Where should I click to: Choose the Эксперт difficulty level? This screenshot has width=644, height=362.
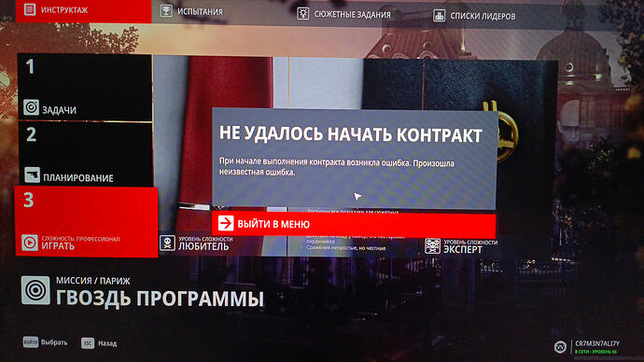[x=461, y=246]
